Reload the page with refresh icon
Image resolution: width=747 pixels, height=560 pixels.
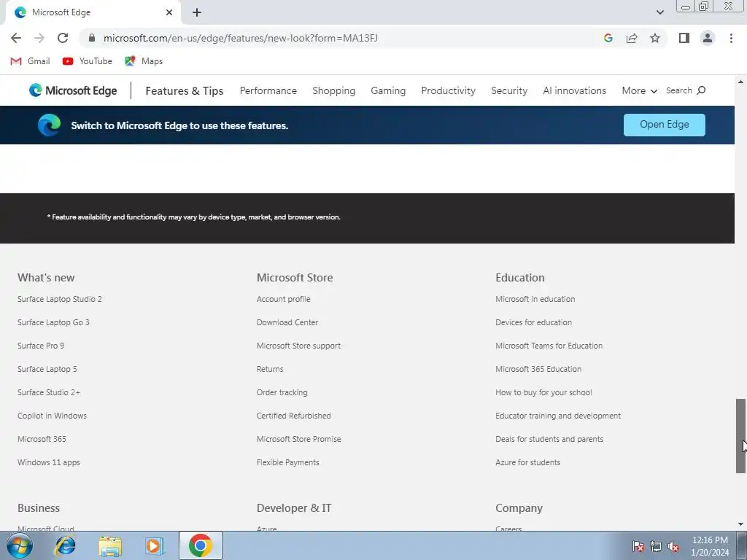(x=63, y=38)
